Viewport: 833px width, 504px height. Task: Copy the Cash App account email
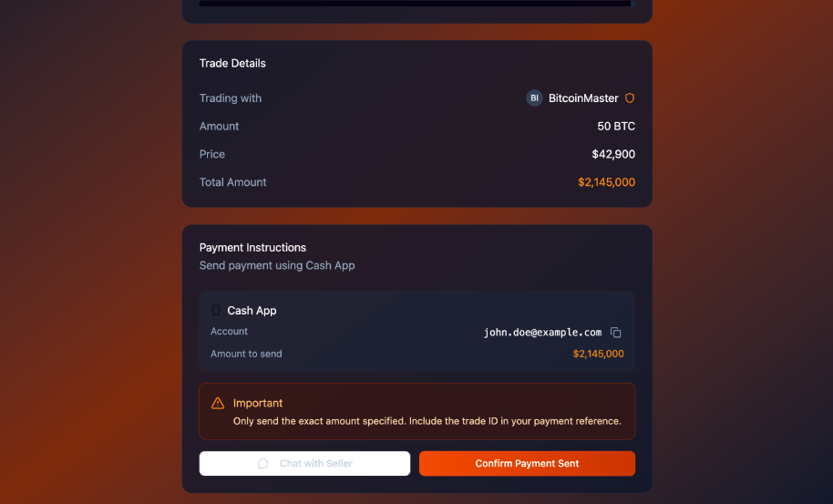click(x=616, y=333)
